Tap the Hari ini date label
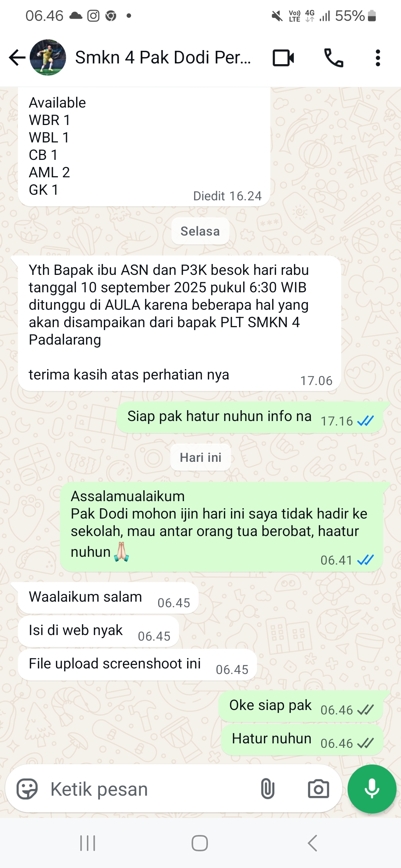Viewport: 401px width, 868px height. click(x=200, y=457)
